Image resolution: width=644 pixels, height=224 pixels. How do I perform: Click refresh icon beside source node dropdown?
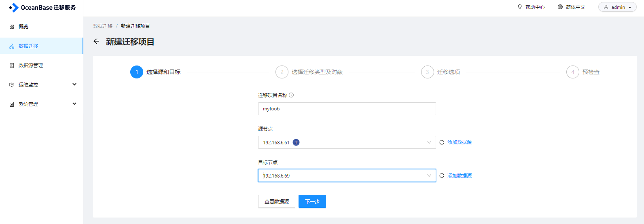pos(442,142)
